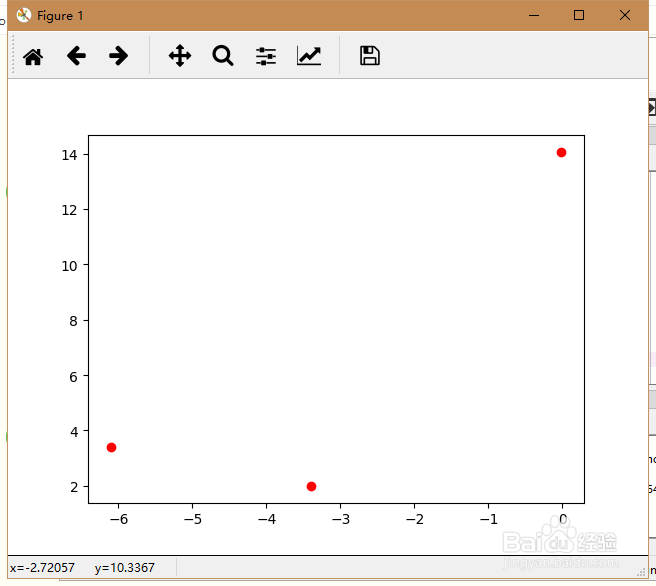
Task: Click the x-axis tick label −1
Action: [489, 519]
